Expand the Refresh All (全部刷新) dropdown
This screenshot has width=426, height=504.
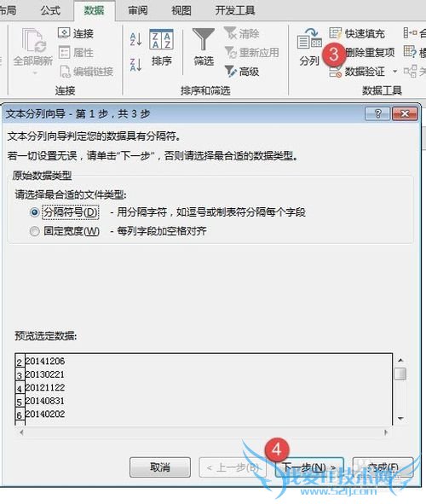[35, 73]
